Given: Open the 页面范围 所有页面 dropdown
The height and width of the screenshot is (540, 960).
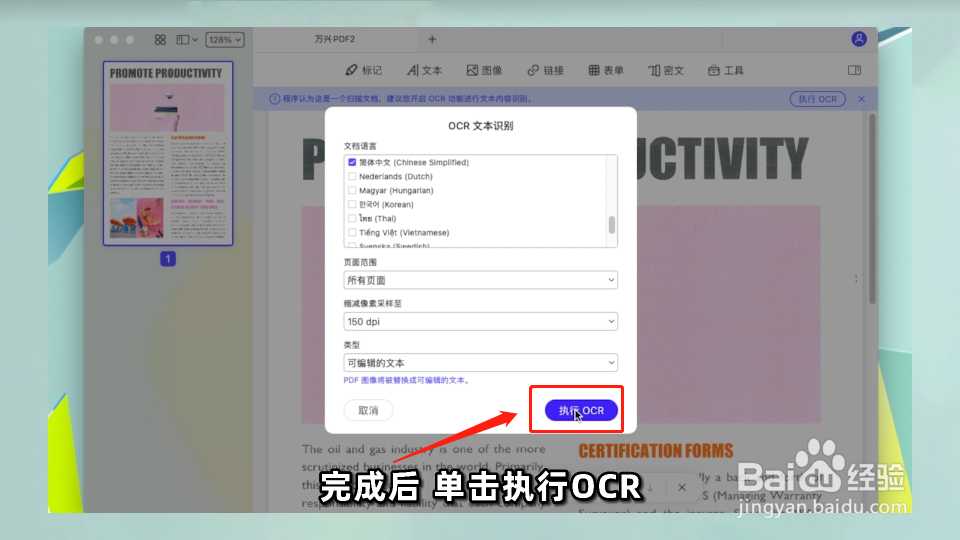Looking at the screenshot, I should (481, 280).
